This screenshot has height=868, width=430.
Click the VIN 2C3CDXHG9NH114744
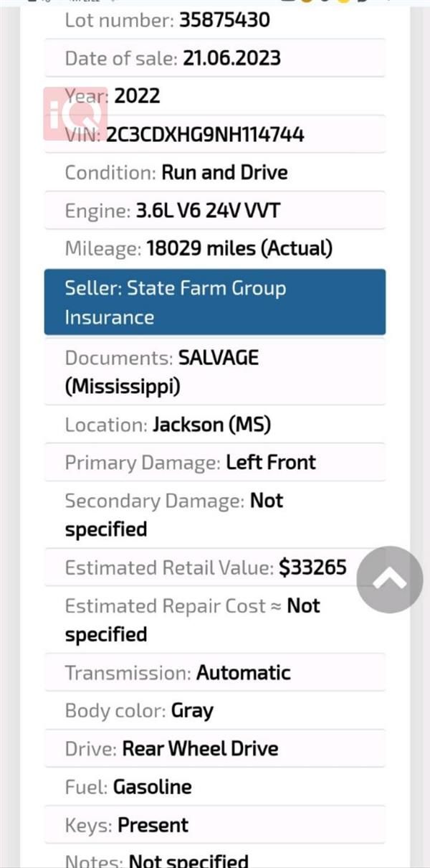(x=205, y=134)
